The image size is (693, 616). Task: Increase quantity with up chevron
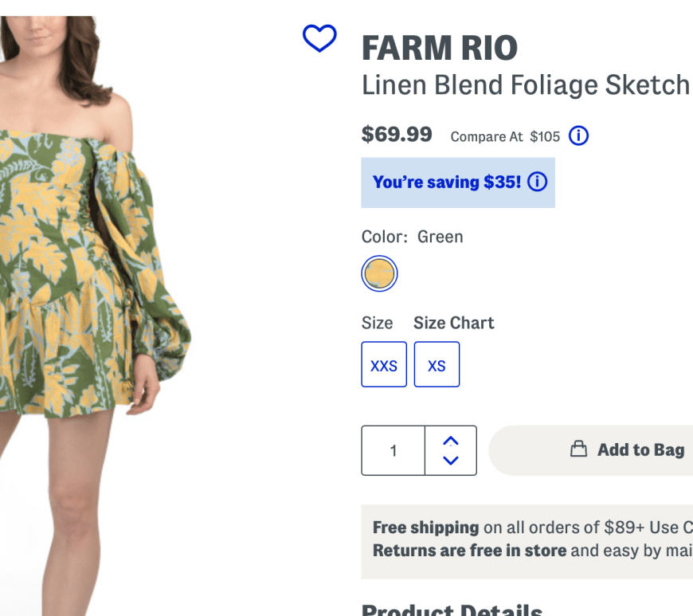tap(451, 441)
